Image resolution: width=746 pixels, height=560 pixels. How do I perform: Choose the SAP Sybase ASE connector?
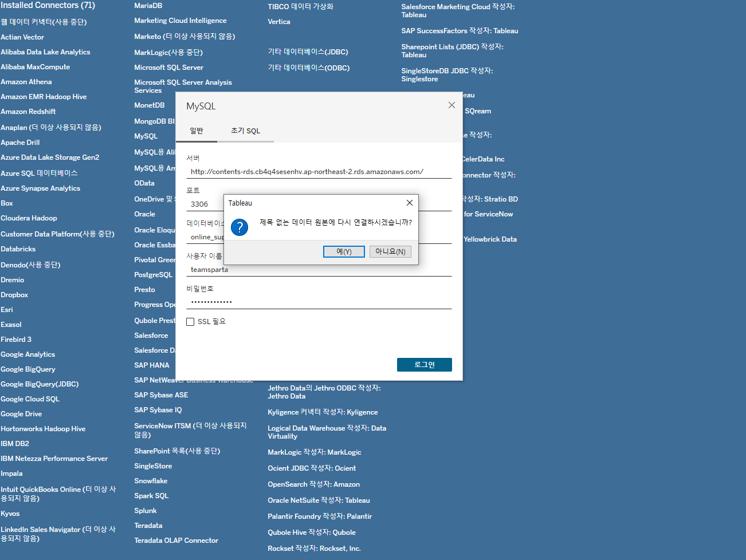click(x=161, y=395)
